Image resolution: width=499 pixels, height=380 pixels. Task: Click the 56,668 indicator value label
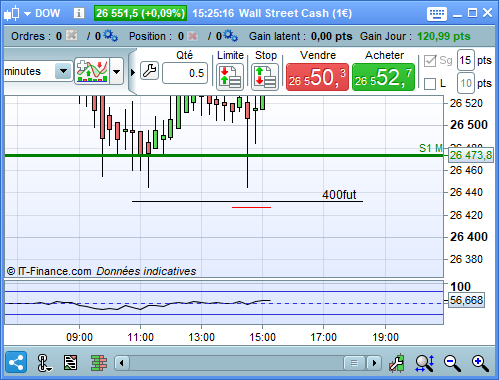pyautogui.click(x=466, y=300)
